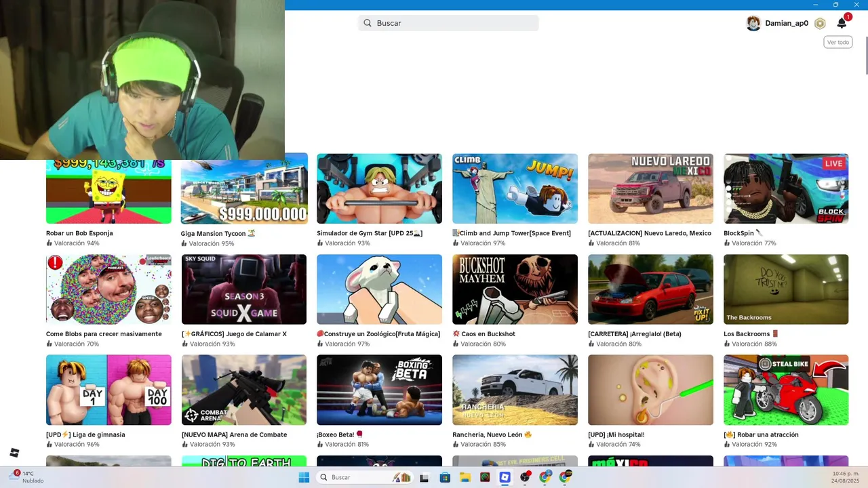Open ¡Boxeo Beta! thumbnail
Image resolution: width=868 pixels, height=488 pixels.
pos(379,390)
